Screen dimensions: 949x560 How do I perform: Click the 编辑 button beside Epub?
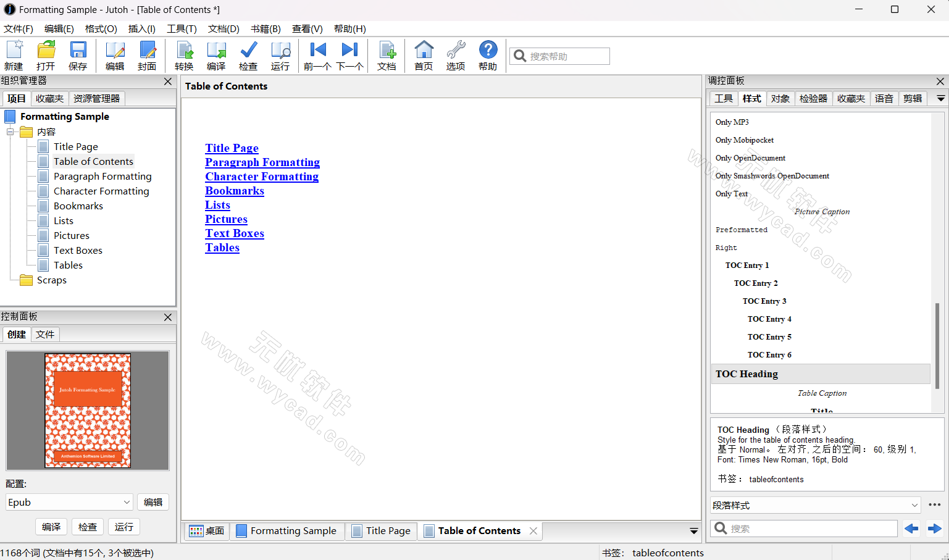click(x=153, y=502)
